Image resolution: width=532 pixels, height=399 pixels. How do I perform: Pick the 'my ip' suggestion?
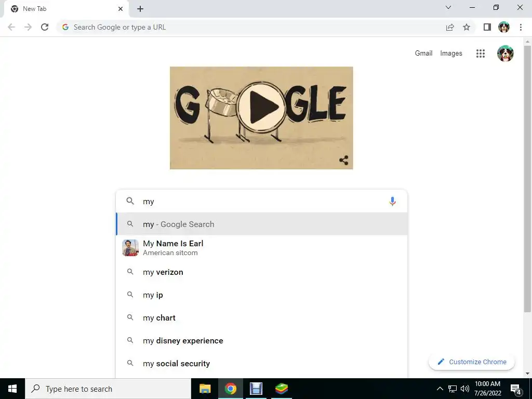262,295
